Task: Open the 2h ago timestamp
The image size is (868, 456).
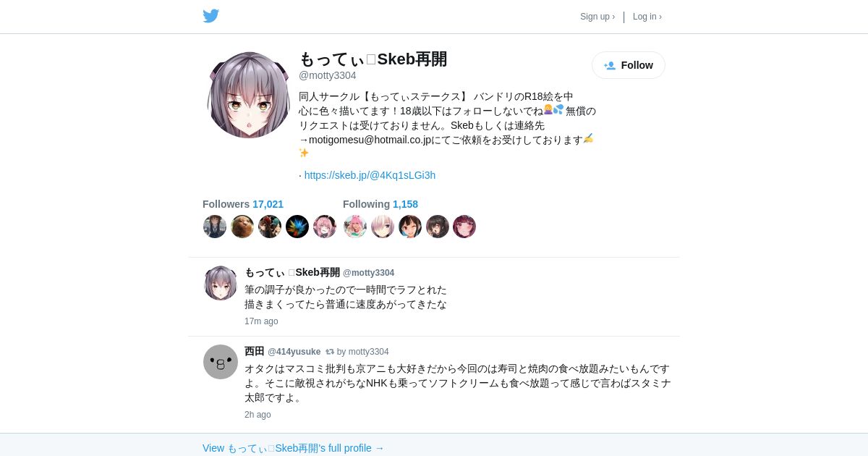Action: pyautogui.click(x=258, y=415)
